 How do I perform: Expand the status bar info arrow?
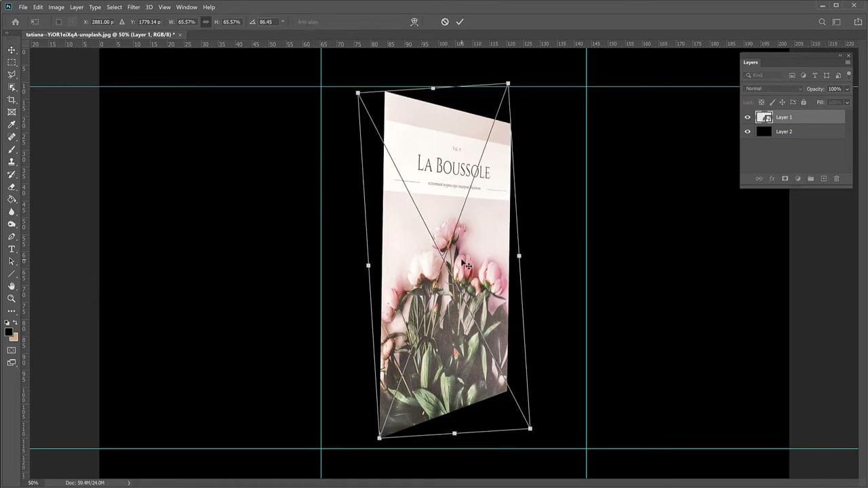(x=128, y=483)
